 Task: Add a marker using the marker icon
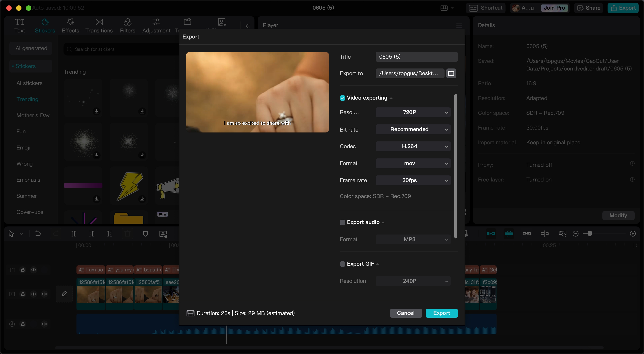[x=146, y=234]
